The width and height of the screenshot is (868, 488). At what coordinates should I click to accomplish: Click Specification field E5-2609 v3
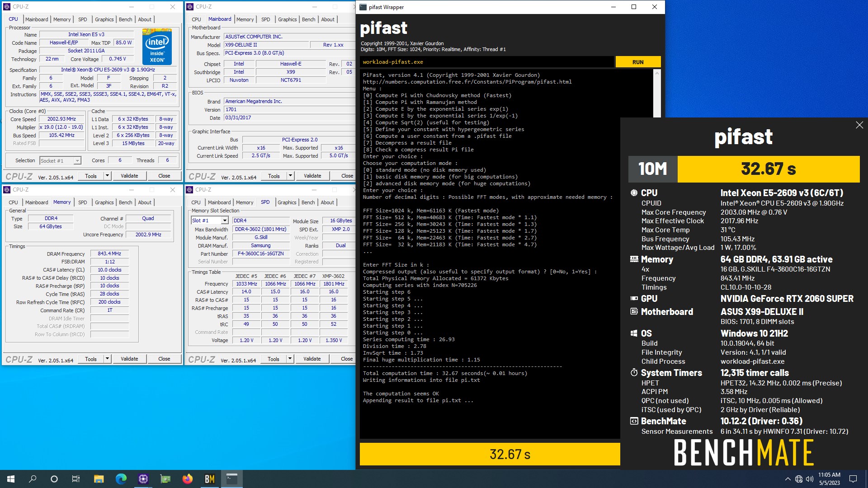coord(108,70)
